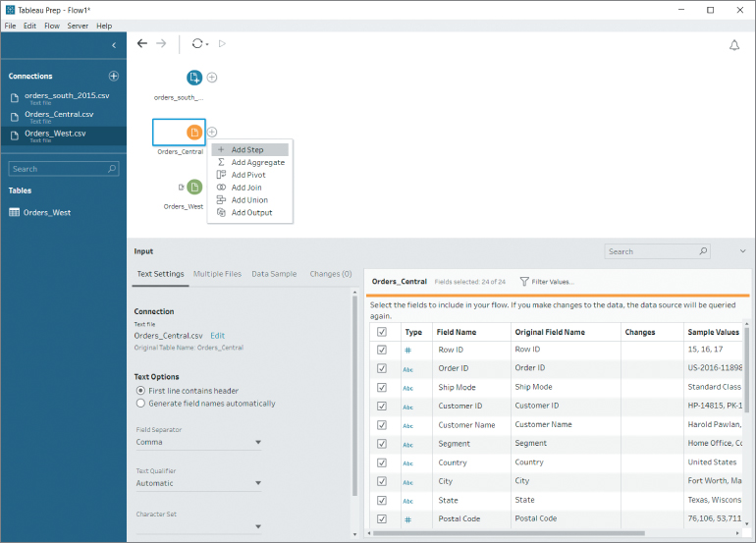
Task: Choose Add Step from the context menu
Action: pos(250,150)
